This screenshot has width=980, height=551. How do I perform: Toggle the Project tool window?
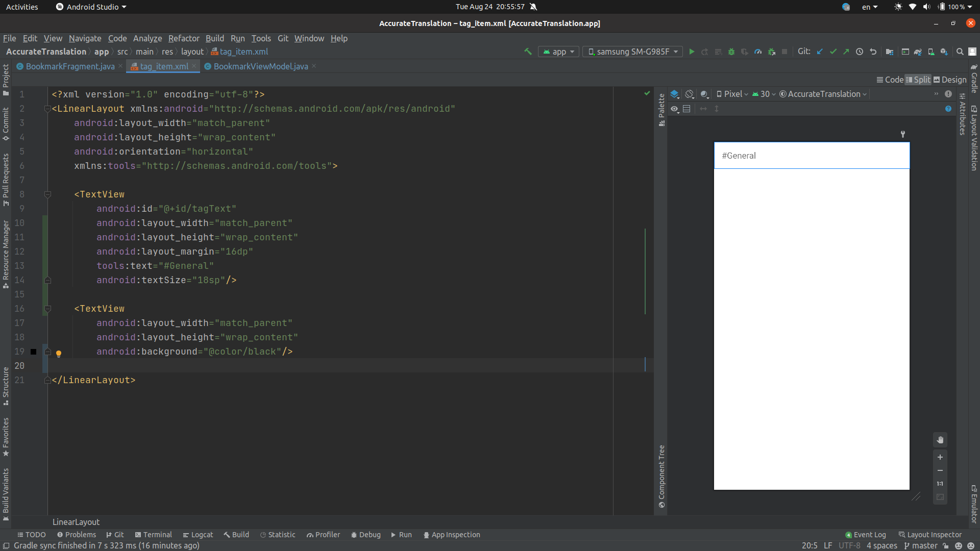pyautogui.click(x=6, y=80)
